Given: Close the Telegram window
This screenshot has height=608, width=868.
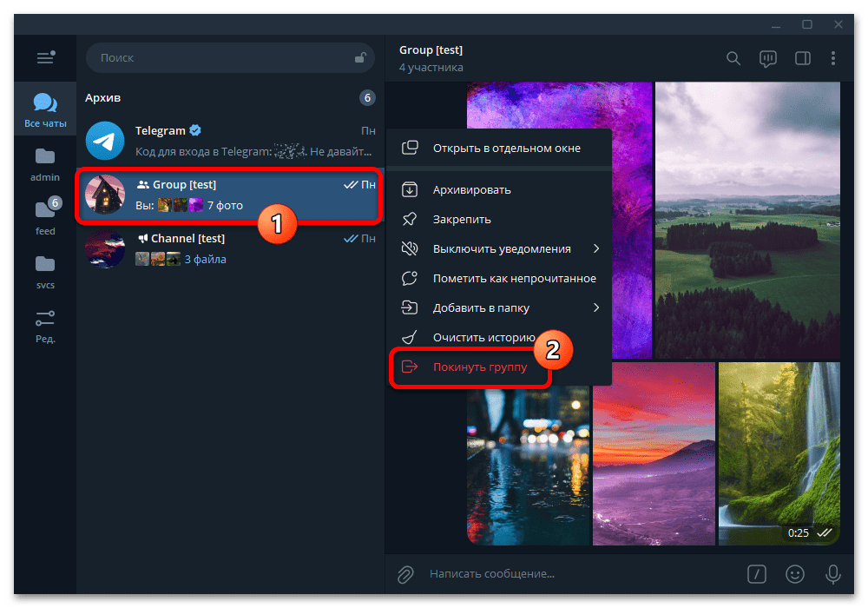Looking at the screenshot, I should coord(838,25).
